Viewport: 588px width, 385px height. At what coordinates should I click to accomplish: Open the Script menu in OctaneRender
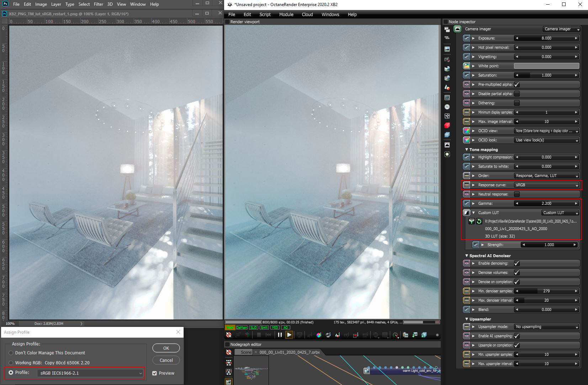(x=265, y=15)
